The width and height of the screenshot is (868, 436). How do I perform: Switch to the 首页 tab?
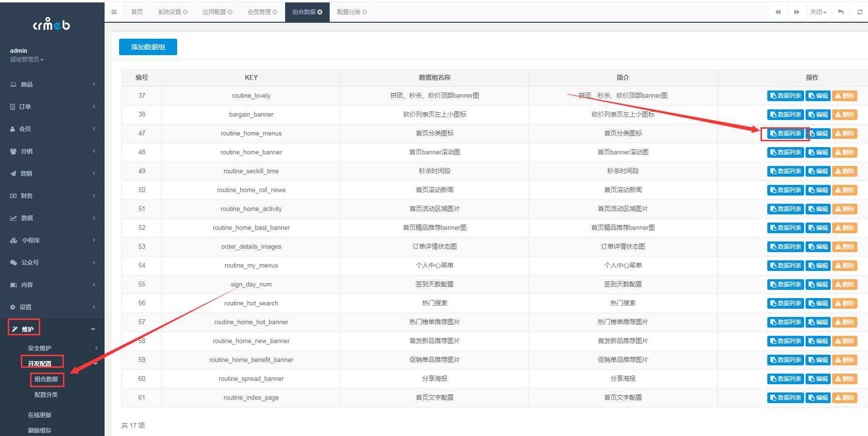[x=137, y=12]
